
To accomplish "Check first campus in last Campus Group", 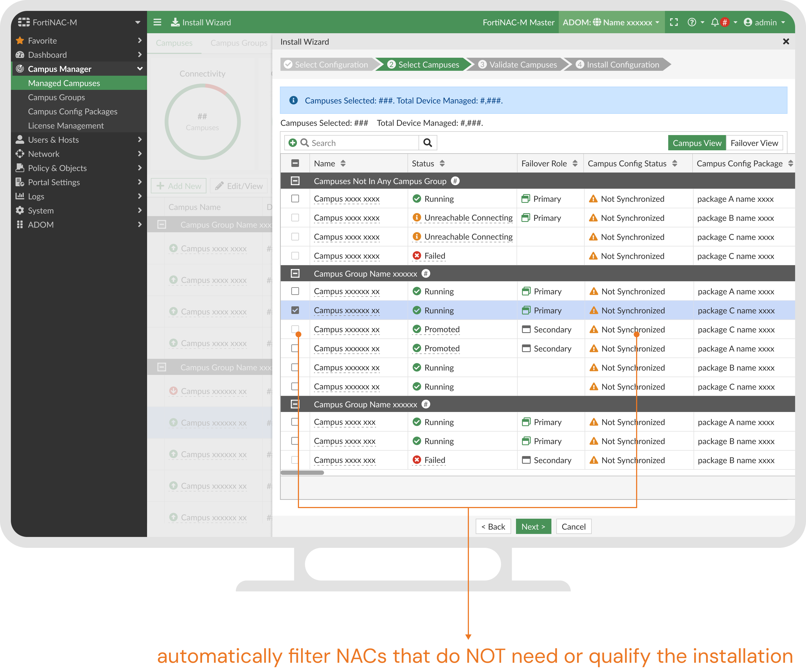I will tap(295, 422).
